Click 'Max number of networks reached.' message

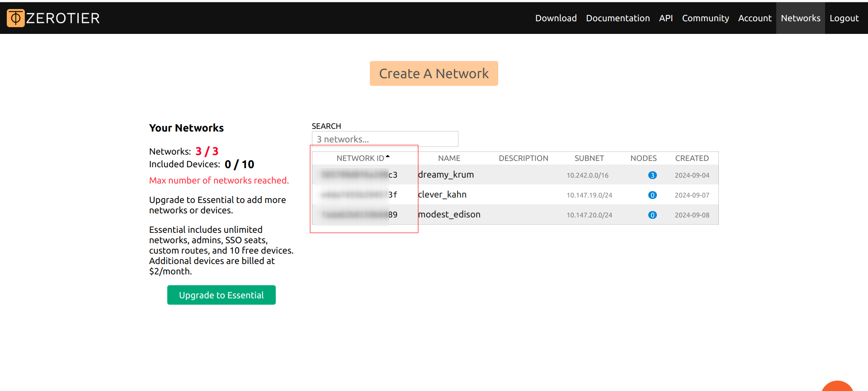(x=219, y=180)
